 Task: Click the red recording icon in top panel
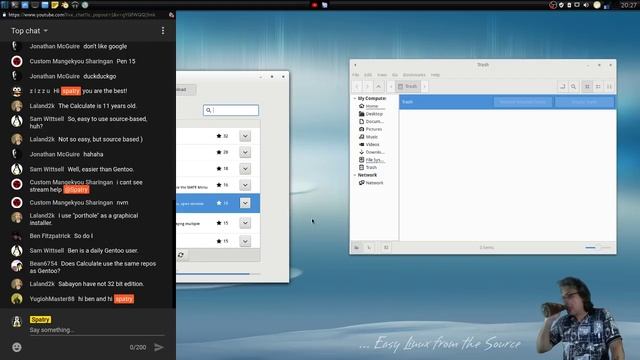[x=314, y=5]
